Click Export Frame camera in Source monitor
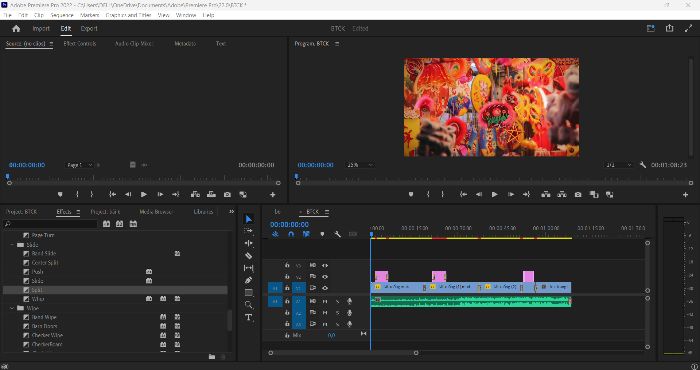This screenshot has height=370, width=700. [x=227, y=195]
